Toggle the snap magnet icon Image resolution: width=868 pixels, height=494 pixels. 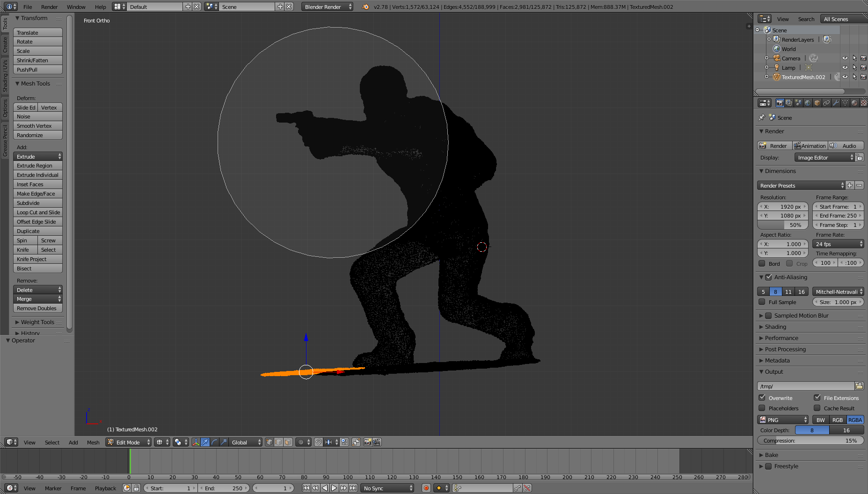click(319, 442)
